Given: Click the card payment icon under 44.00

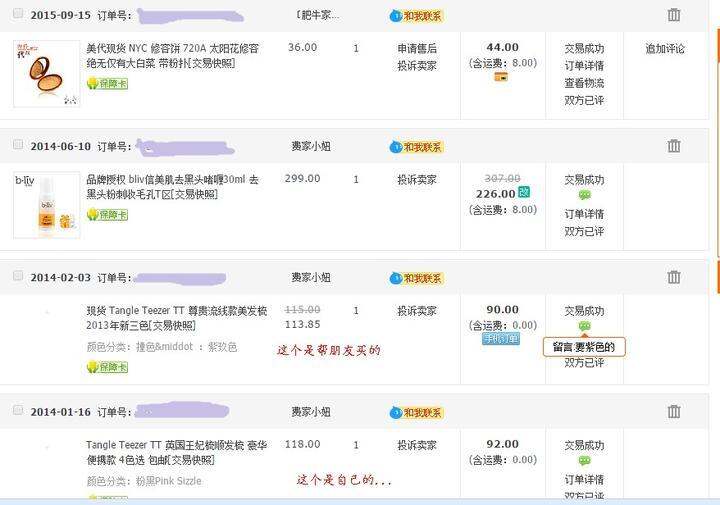Looking at the screenshot, I should pos(501,77).
